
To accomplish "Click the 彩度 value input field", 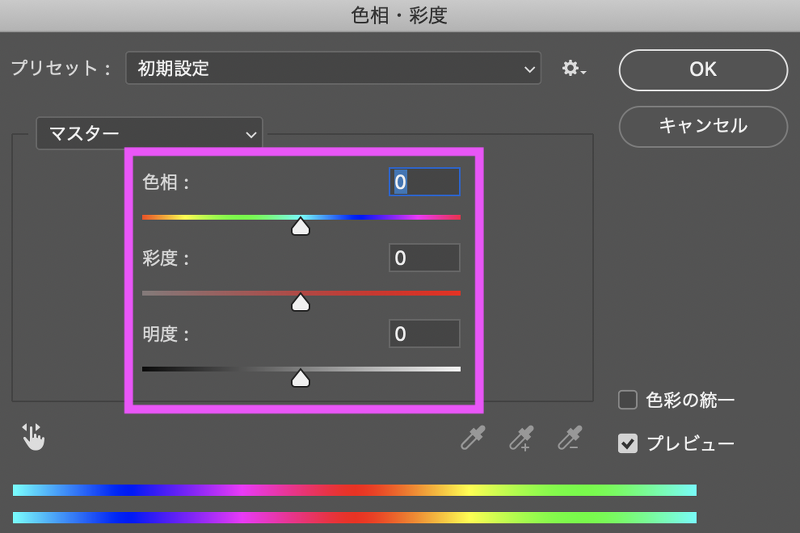I will 425,258.
